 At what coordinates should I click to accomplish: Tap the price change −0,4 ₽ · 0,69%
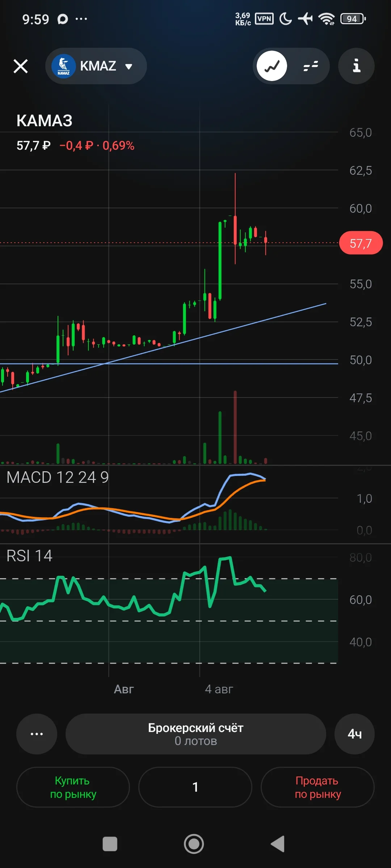97,146
